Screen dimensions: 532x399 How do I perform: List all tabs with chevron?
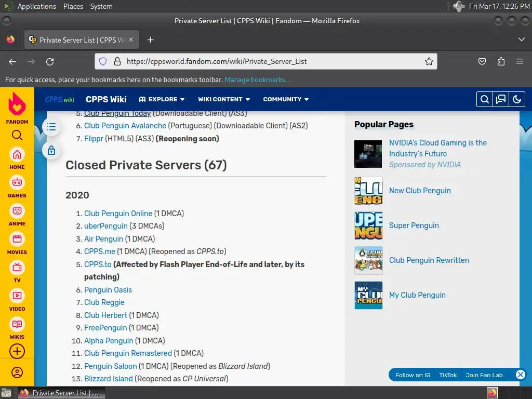pos(522,39)
